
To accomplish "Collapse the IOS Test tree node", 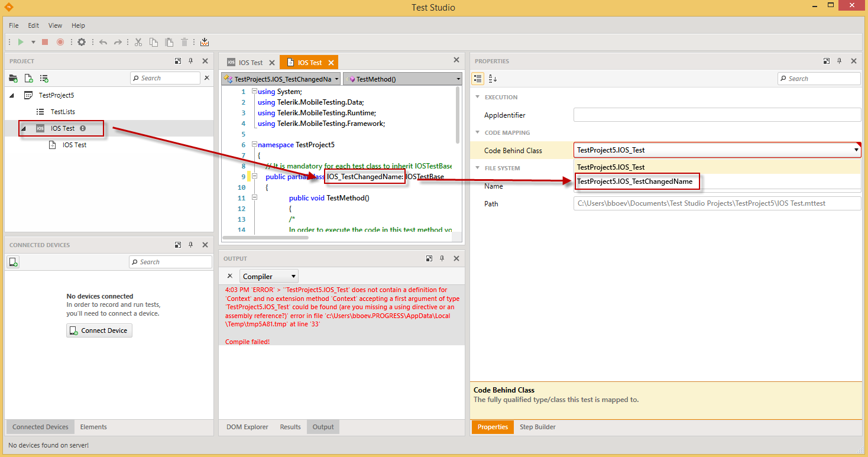I will 24,128.
